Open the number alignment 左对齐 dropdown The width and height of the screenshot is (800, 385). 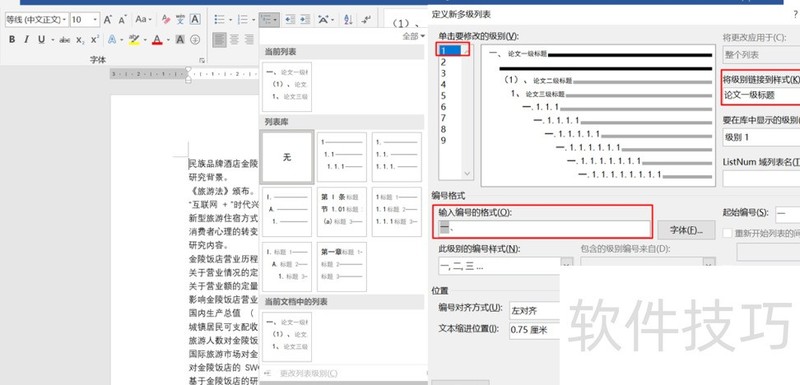(x=535, y=310)
